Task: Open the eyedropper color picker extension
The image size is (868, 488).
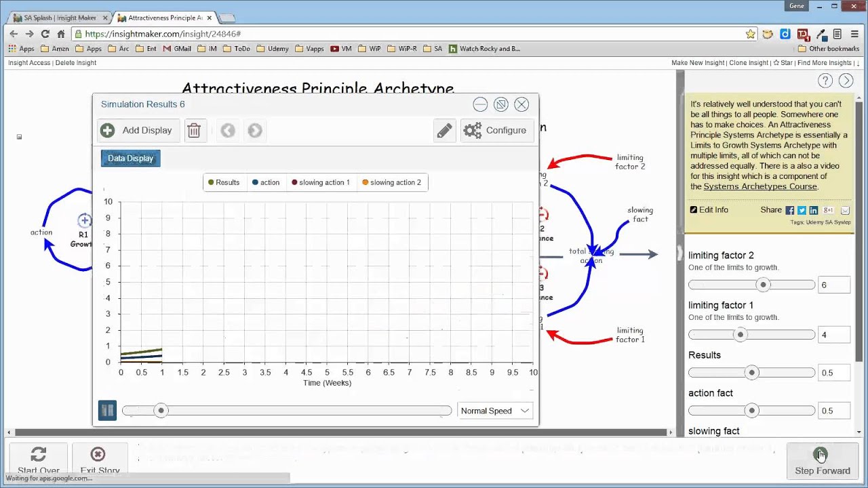Action: [x=821, y=34]
